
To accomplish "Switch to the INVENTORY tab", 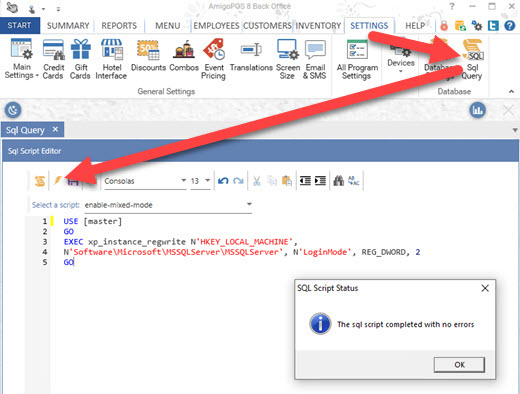I will click(318, 26).
